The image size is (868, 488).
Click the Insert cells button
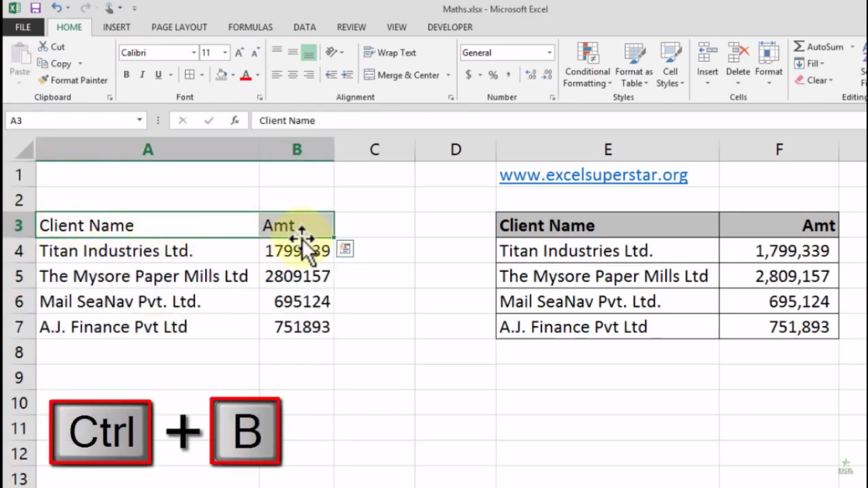pos(707,64)
